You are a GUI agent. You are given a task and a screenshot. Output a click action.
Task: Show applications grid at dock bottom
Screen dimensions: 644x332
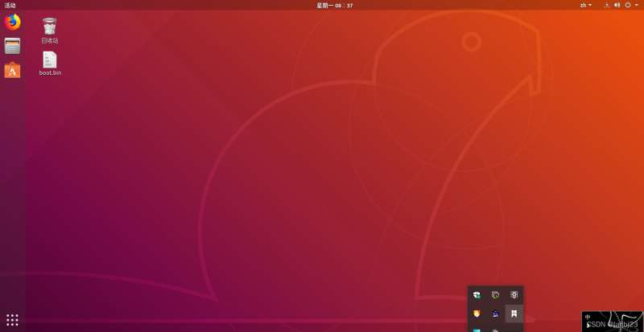[12, 320]
